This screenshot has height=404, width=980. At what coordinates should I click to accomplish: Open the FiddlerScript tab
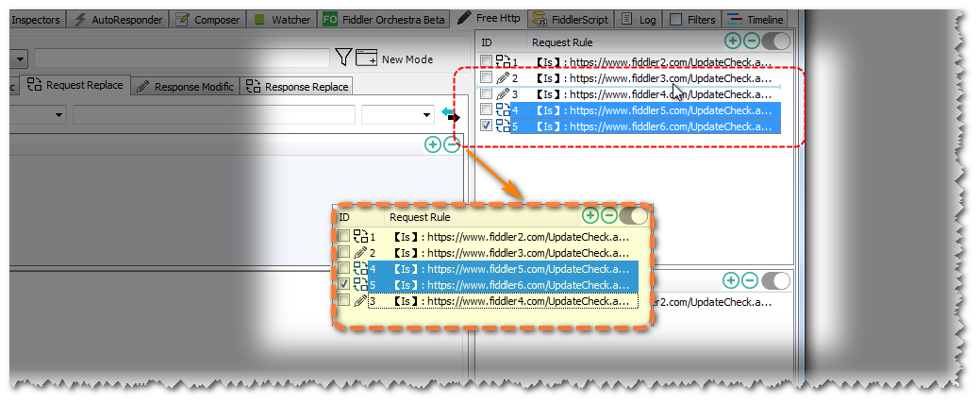point(572,20)
